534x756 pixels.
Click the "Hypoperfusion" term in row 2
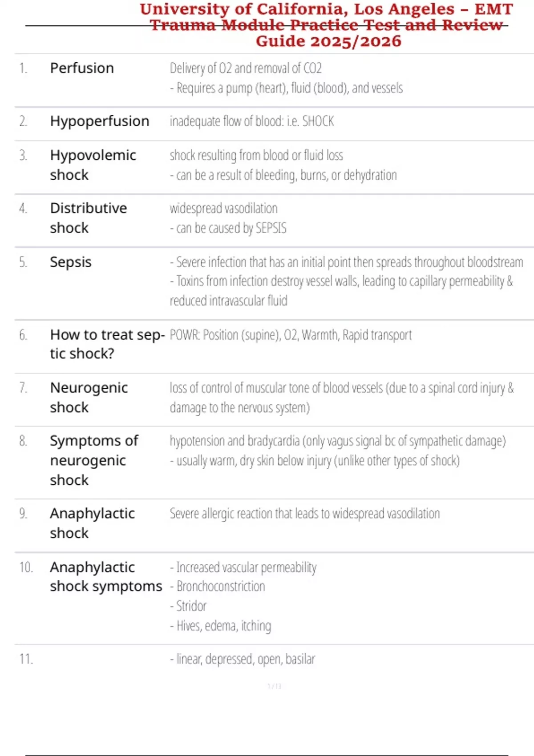tap(99, 121)
